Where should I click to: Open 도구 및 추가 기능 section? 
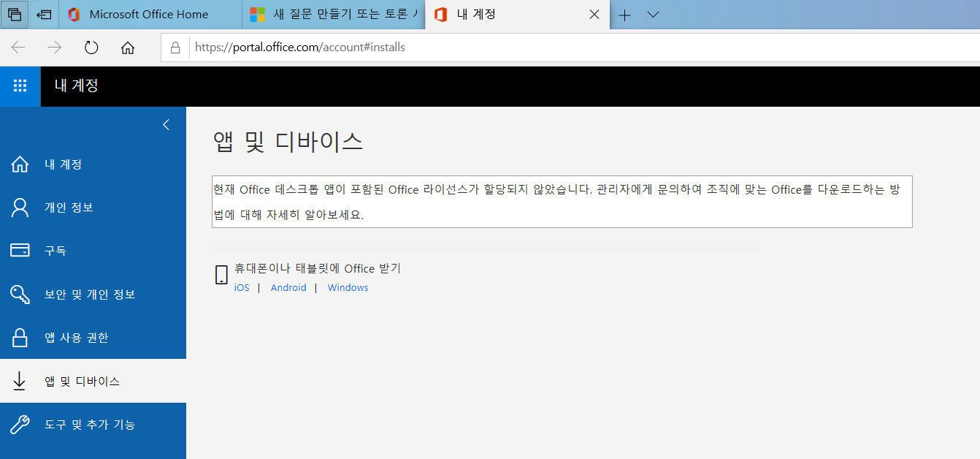point(93,425)
